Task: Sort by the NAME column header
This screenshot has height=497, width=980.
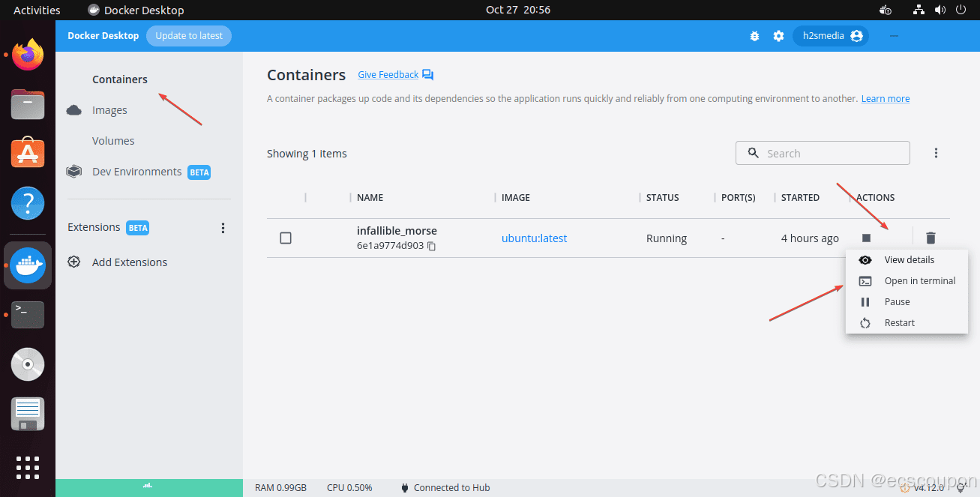Action: pyautogui.click(x=370, y=198)
